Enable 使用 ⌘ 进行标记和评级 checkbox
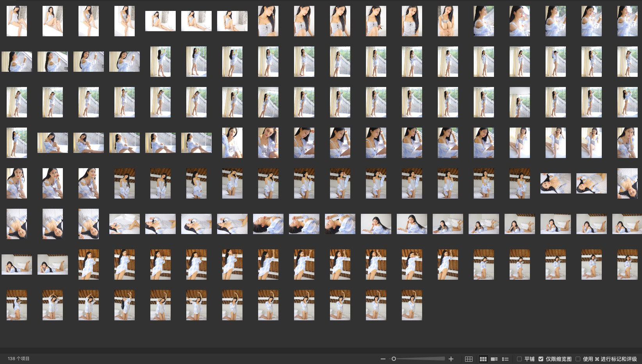Screen dimensions: 642x364 [578, 359]
